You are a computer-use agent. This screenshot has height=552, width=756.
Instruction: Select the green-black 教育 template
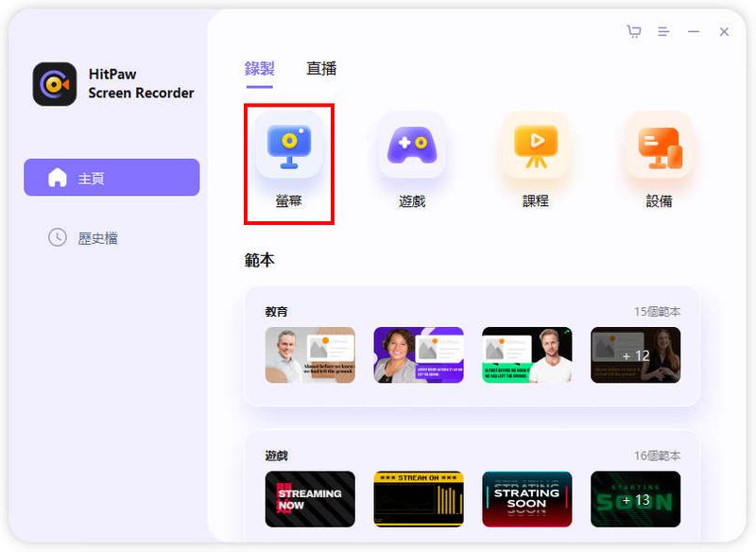(527, 354)
